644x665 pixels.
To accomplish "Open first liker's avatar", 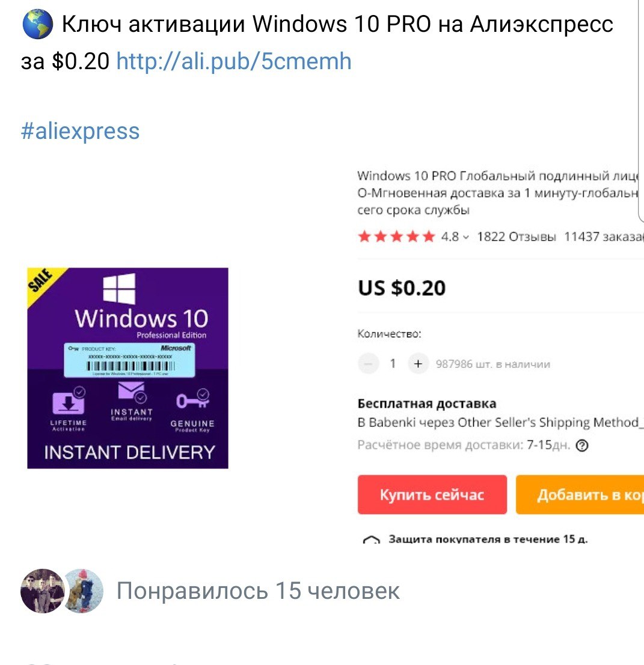I will point(42,591).
